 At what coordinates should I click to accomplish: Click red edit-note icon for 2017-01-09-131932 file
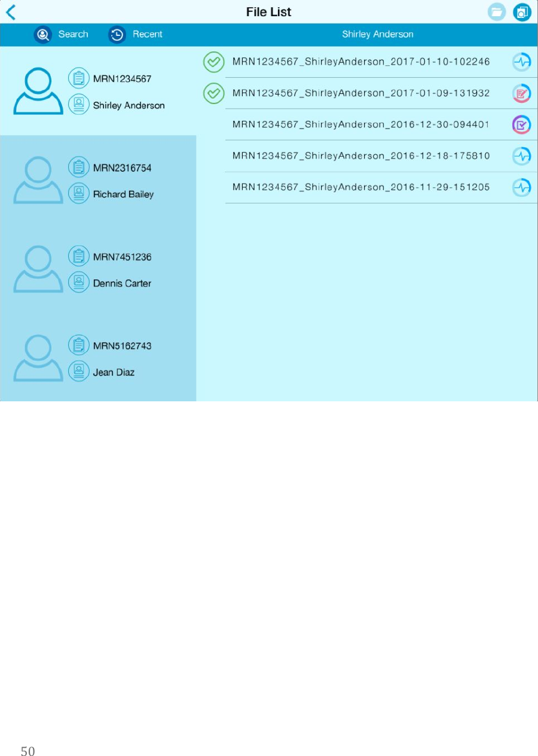click(x=522, y=93)
